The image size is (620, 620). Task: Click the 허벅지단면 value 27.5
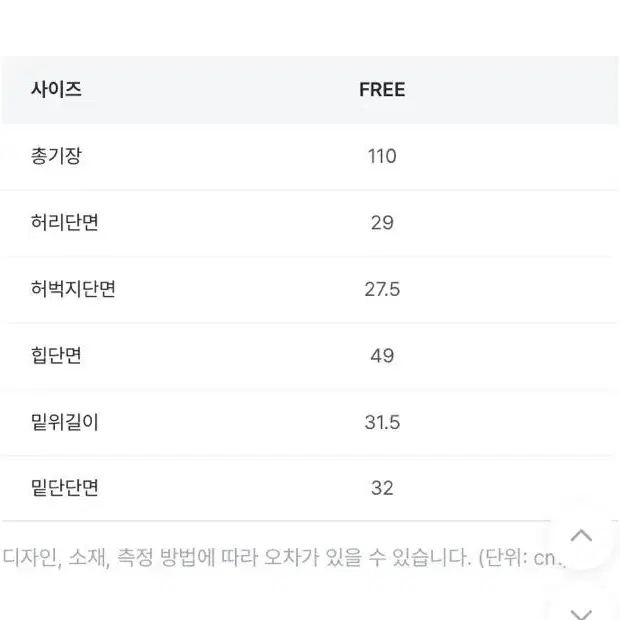point(382,289)
